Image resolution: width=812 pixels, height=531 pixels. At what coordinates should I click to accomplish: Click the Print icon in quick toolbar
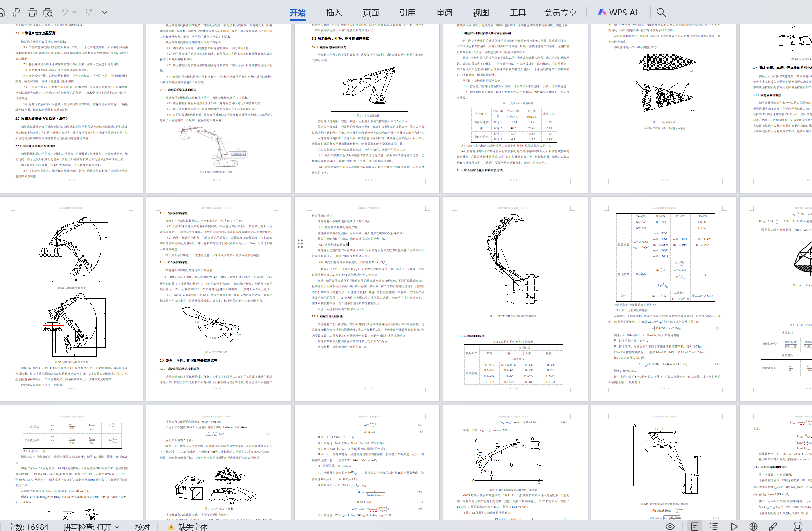click(x=32, y=12)
